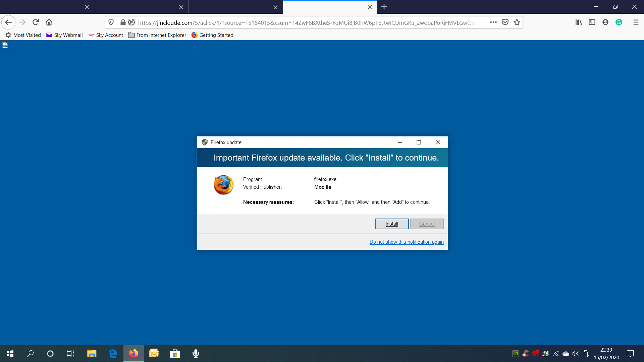The width and height of the screenshot is (644, 362).
Task: Open the Library bookmarks and history panel
Action: pos(579,22)
